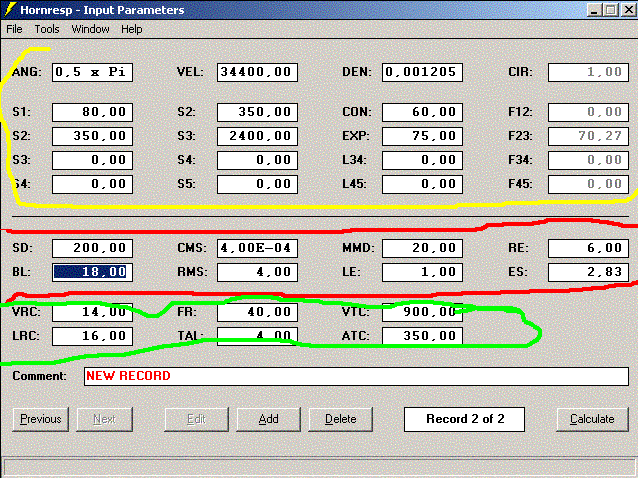Click the L34 input field
The height and width of the screenshot is (478, 638).
pos(422,160)
